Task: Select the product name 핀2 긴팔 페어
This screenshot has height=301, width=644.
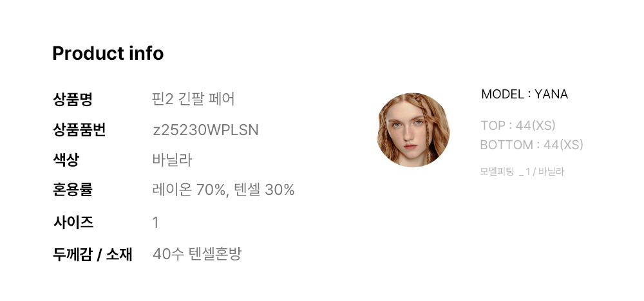Action: [x=193, y=99]
